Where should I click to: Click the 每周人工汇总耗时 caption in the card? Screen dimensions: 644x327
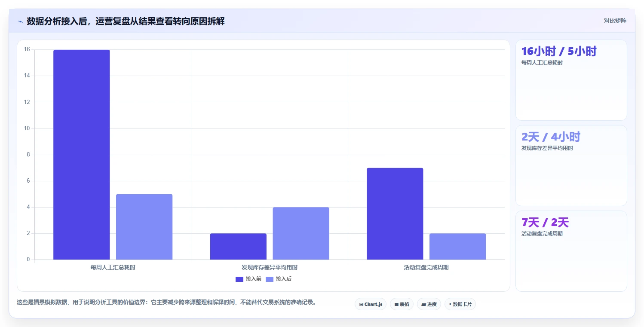[x=542, y=63]
